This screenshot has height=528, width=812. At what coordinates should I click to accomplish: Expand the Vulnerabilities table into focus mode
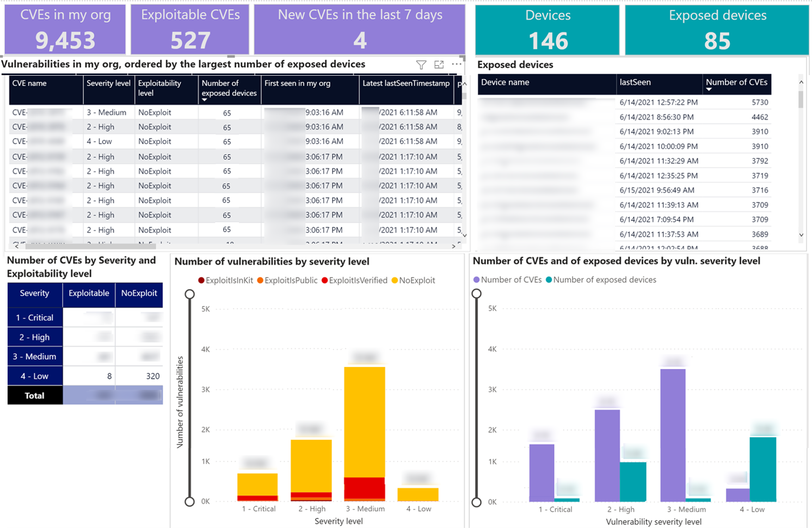coord(439,65)
